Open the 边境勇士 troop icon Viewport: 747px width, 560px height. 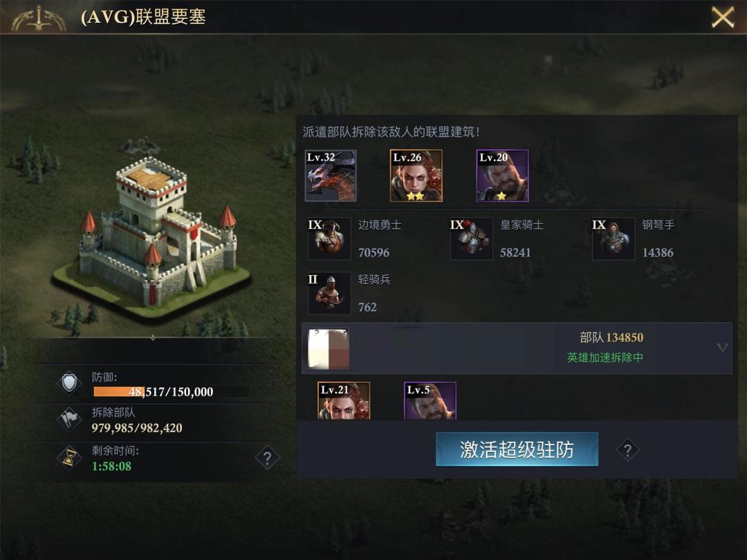pos(329,239)
